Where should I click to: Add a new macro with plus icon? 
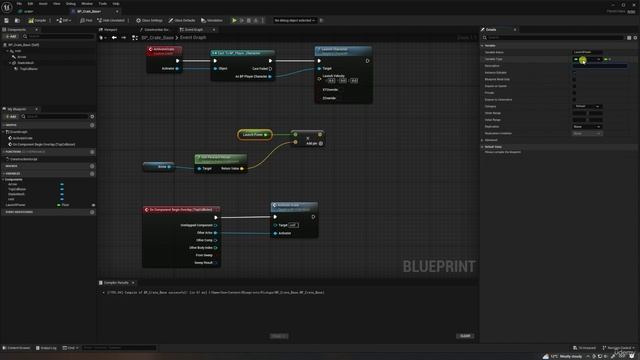92,166
